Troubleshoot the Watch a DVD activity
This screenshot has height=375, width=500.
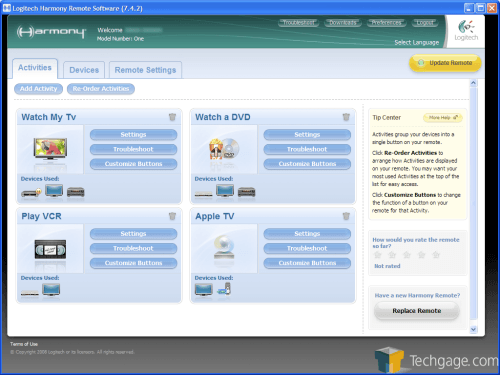pyautogui.click(x=307, y=149)
